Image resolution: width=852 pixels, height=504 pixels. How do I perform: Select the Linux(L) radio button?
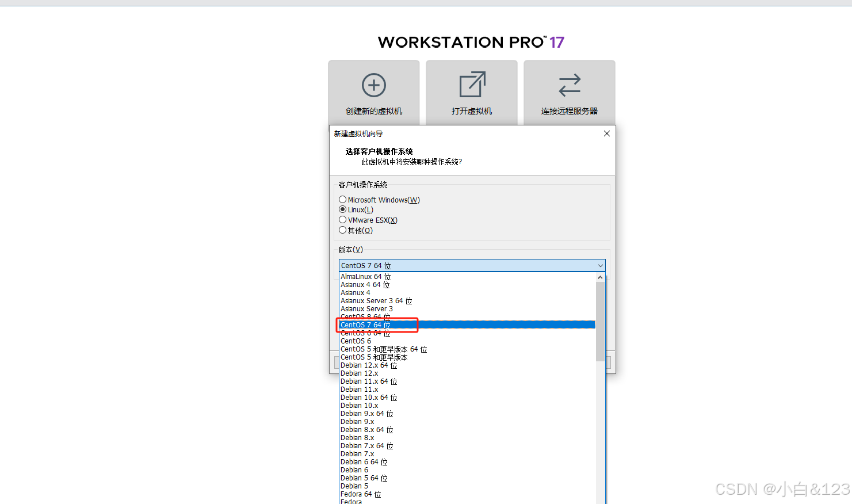point(342,209)
